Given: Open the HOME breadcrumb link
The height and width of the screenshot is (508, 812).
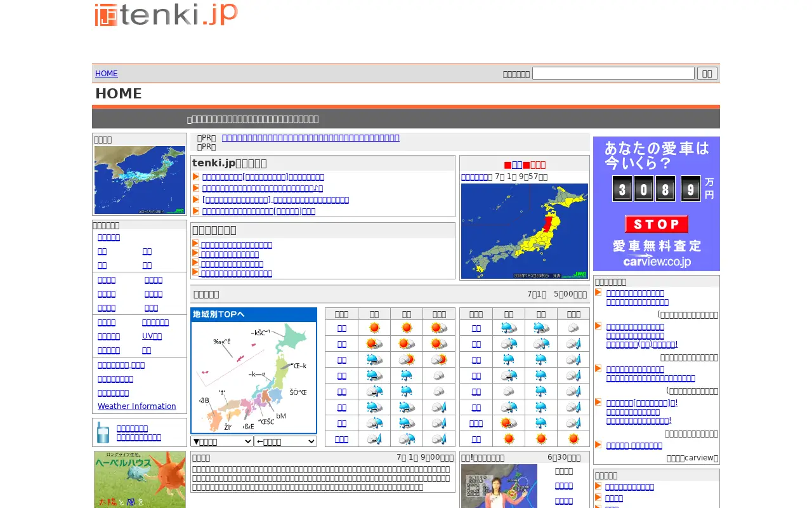Looking at the screenshot, I should 107,74.
